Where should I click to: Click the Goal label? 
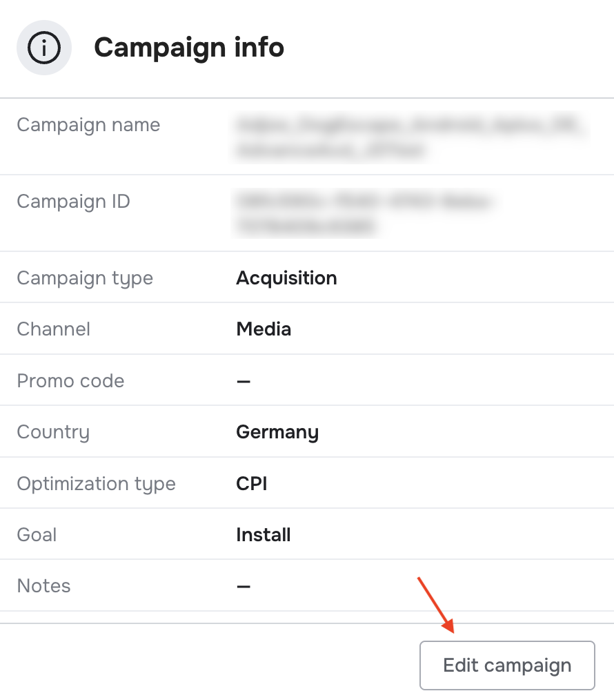37,535
